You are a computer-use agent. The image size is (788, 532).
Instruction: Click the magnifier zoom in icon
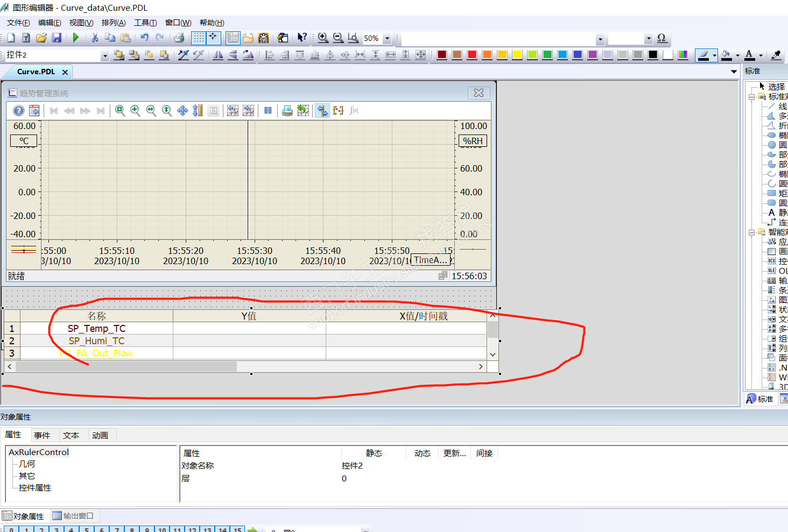click(323, 38)
